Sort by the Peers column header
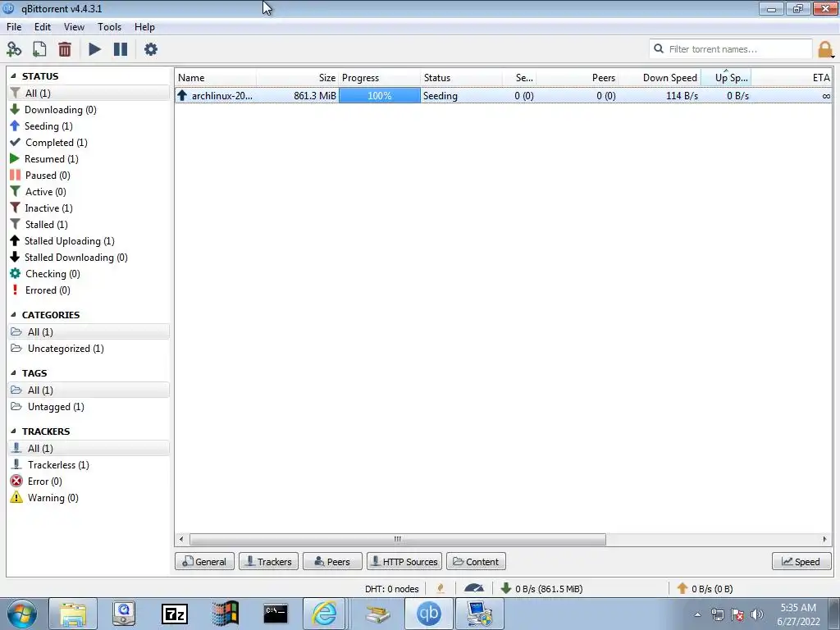Viewport: 840px width, 630px height. 577,78
